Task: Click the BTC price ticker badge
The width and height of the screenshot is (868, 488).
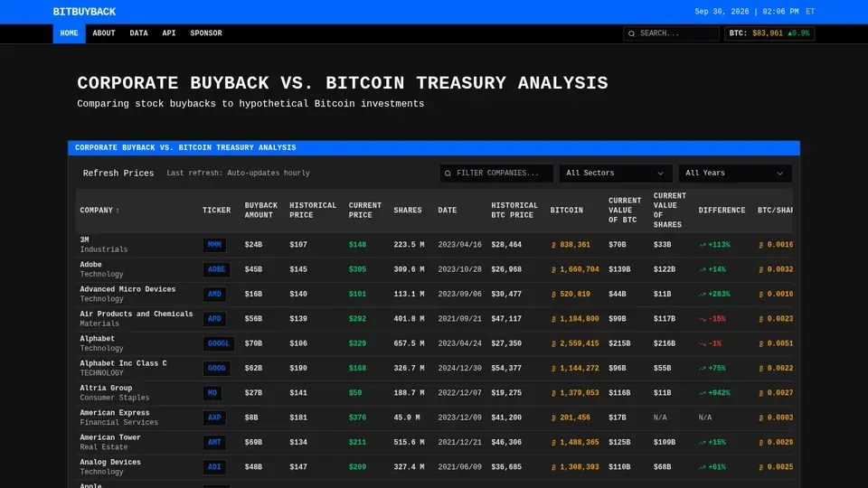Action: click(x=769, y=33)
